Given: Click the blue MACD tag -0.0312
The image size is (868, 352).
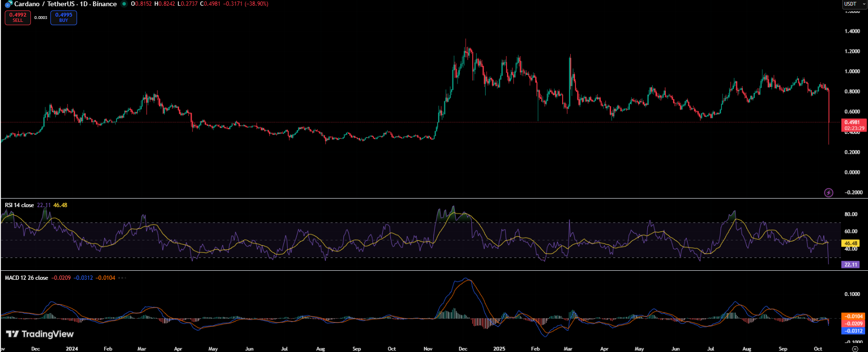Looking at the screenshot, I should (854, 331).
